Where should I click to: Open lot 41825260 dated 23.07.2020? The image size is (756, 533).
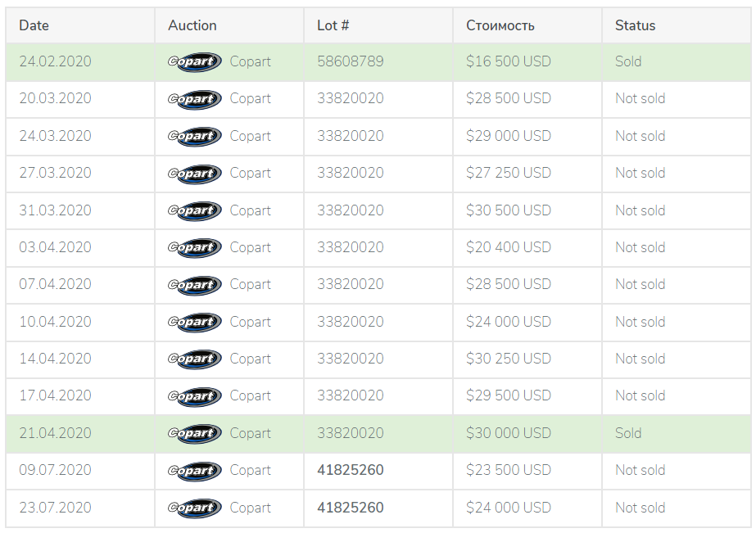(350, 508)
